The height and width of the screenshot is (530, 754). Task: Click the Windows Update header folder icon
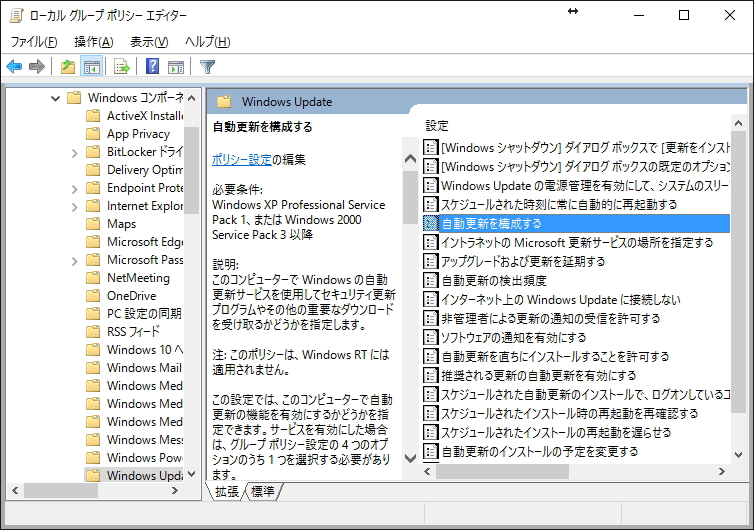pos(224,102)
